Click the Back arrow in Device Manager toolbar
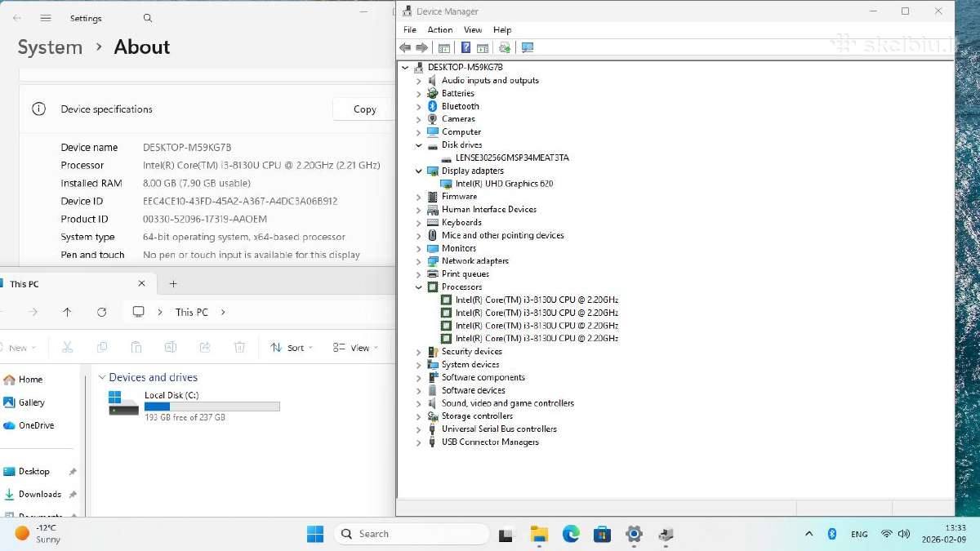Viewport: 980px width, 551px height. 405,47
